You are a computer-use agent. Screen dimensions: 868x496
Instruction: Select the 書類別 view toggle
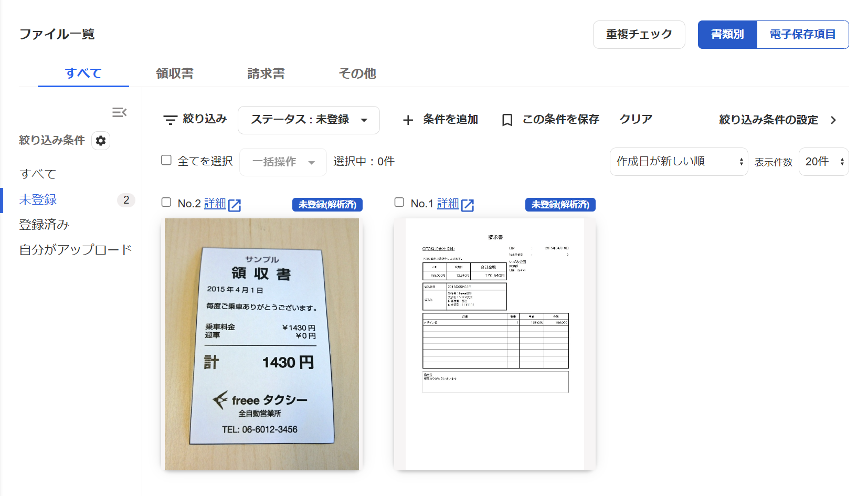727,35
